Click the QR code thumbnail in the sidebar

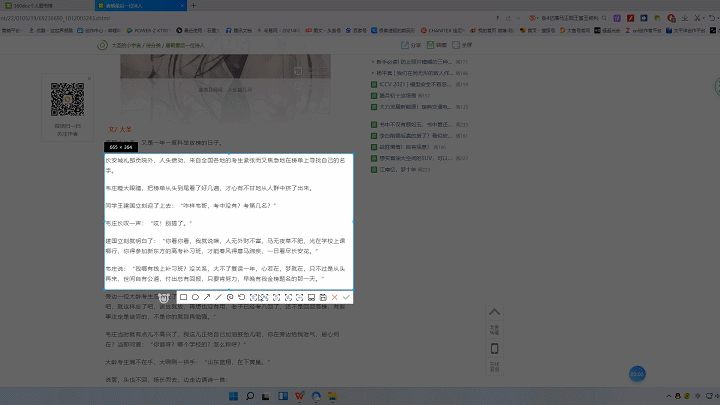(68, 102)
